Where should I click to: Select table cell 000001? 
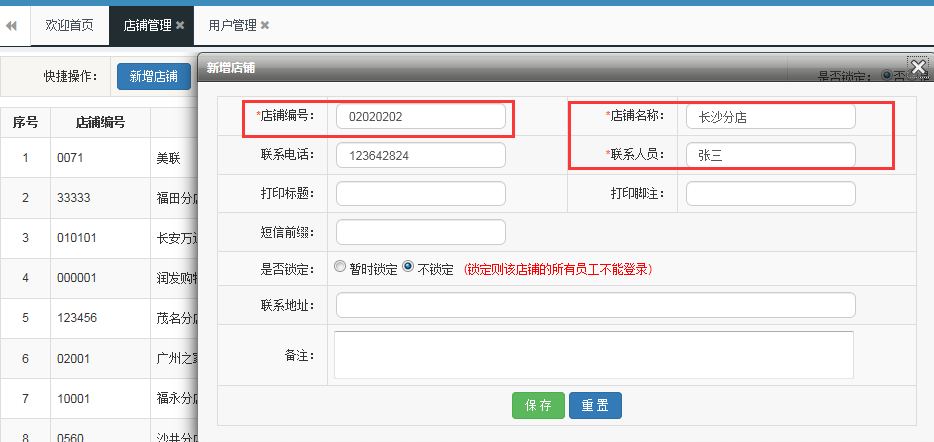coord(100,278)
